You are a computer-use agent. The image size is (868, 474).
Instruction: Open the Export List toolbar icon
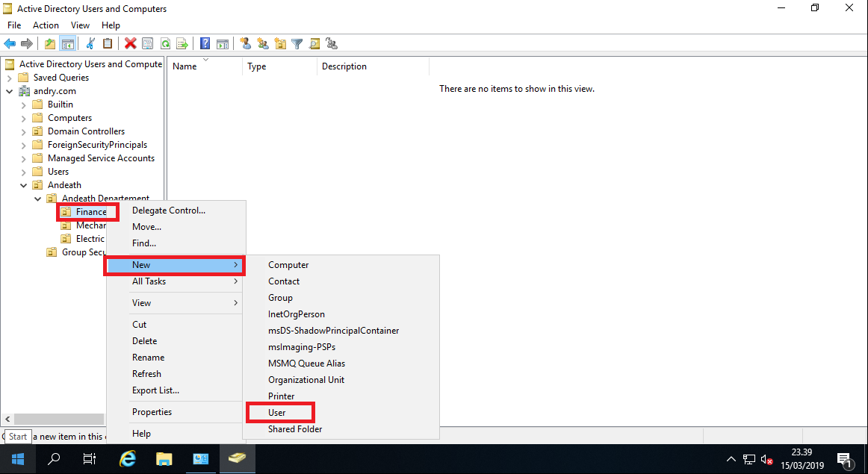(182, 43)
